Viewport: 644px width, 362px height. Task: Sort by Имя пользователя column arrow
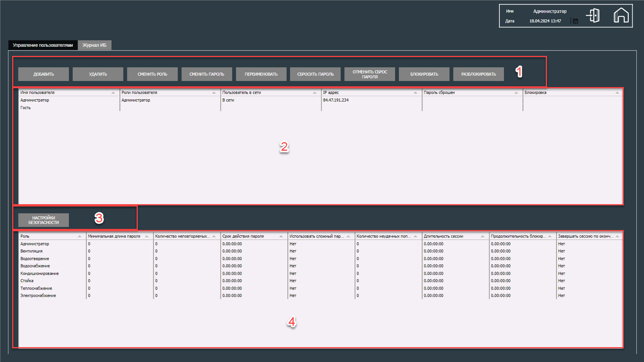tap(113, 93)
